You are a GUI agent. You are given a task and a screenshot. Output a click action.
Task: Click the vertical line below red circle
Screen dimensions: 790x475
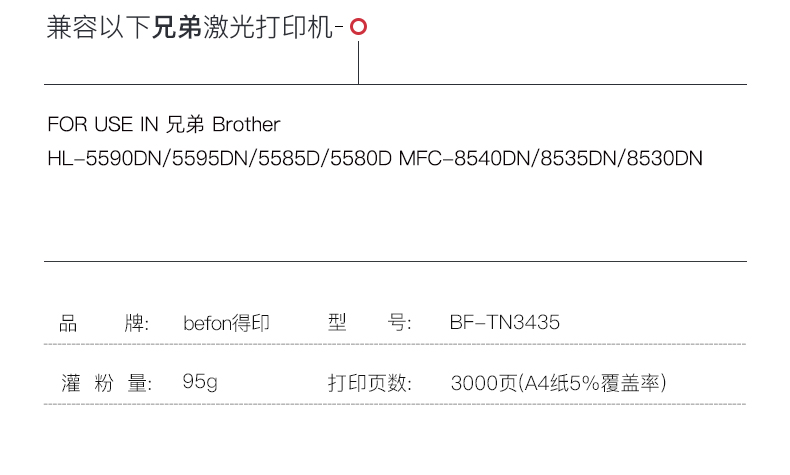358,62
